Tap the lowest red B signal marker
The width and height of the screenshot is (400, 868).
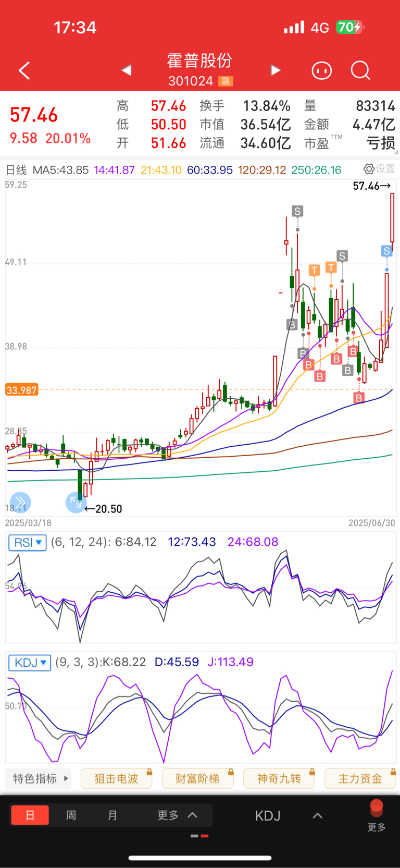click(359, 398)
